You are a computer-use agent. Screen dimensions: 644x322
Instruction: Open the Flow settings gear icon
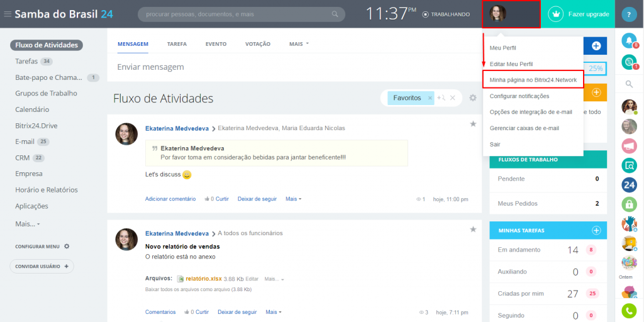pyautogui.click(x=473, y=97)
